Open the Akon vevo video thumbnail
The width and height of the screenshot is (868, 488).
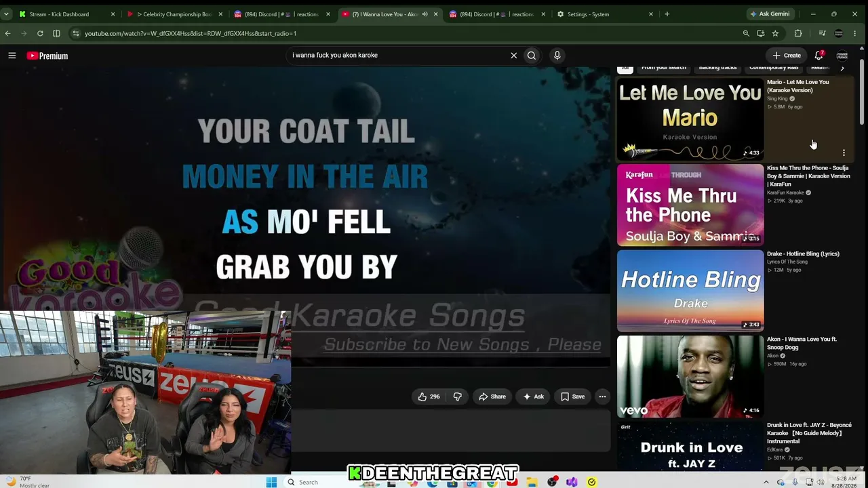click(x=690, y=377)
